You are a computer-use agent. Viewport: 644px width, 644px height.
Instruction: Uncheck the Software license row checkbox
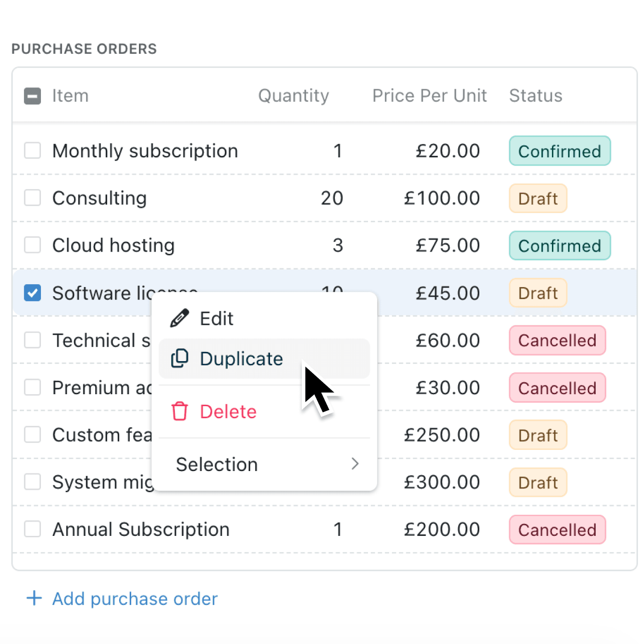pos(32,293)
